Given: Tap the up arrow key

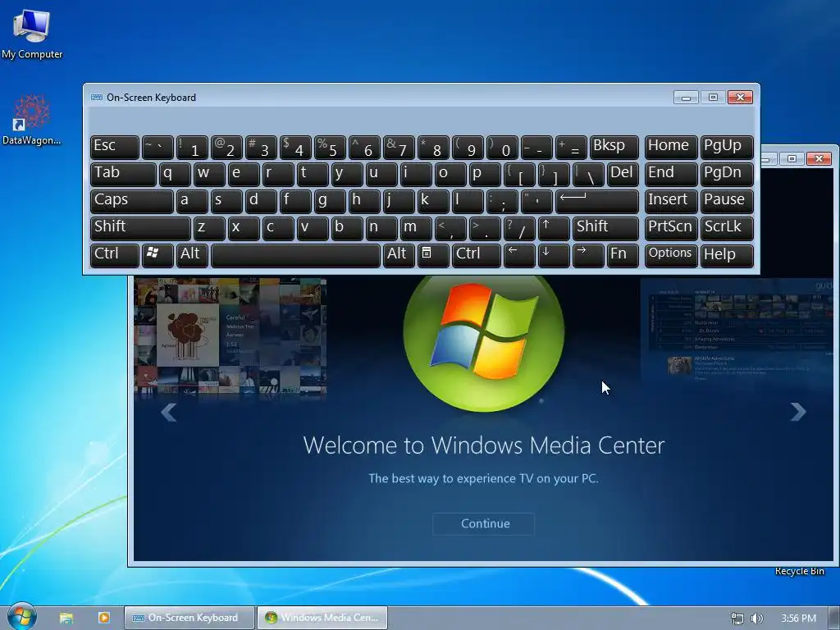Looking at the screenshot, I should (x=554, y=228).
